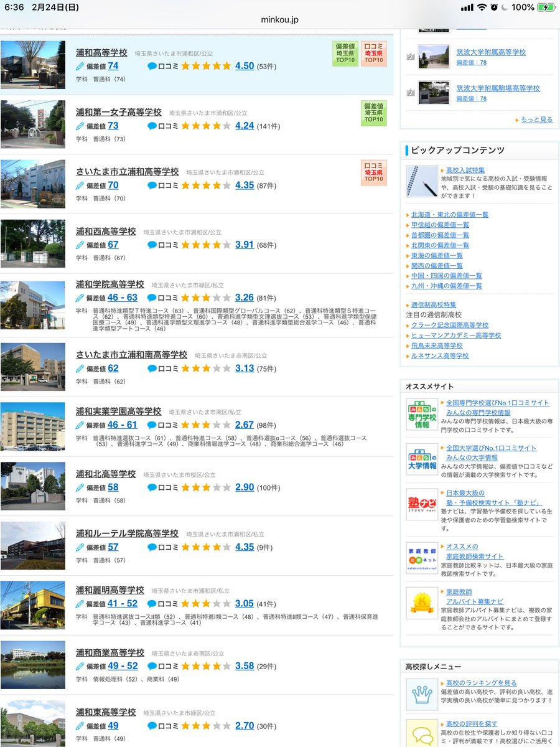The image size is (560, 747).
Task: Tap minkou.jp address bar
Action: (280, 20)
